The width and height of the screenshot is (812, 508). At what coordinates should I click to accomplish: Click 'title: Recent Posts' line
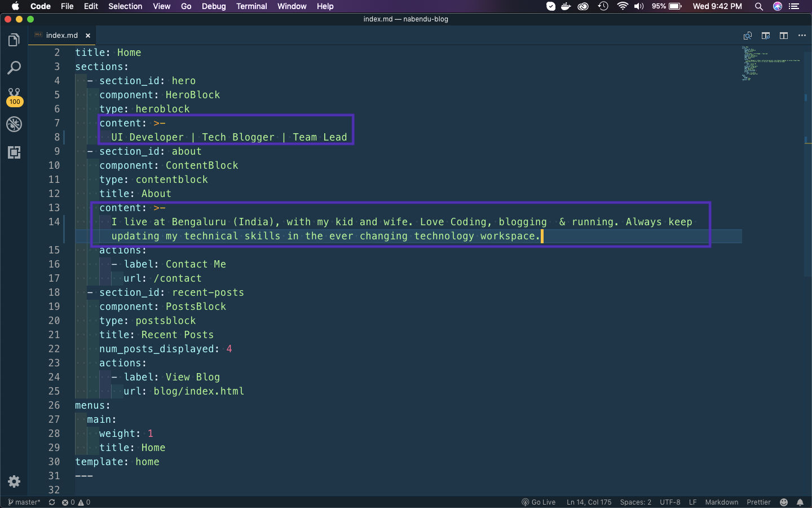(x=157, y=335)
